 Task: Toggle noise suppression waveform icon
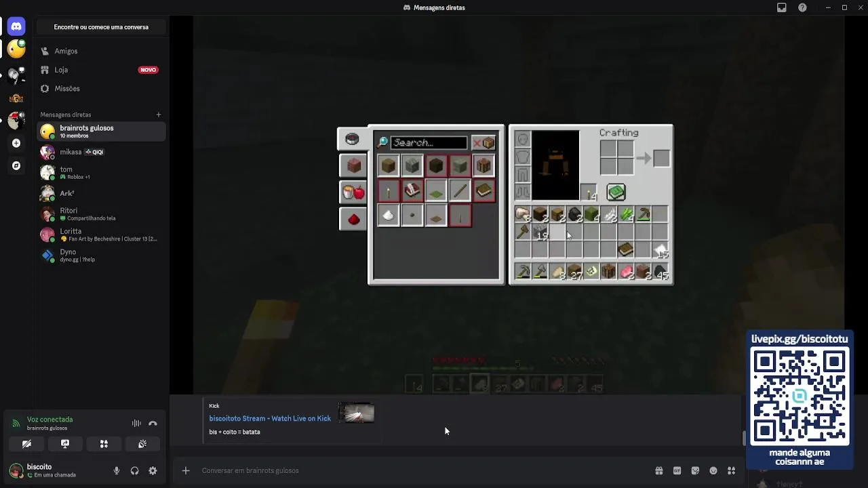tap(136, 424)
